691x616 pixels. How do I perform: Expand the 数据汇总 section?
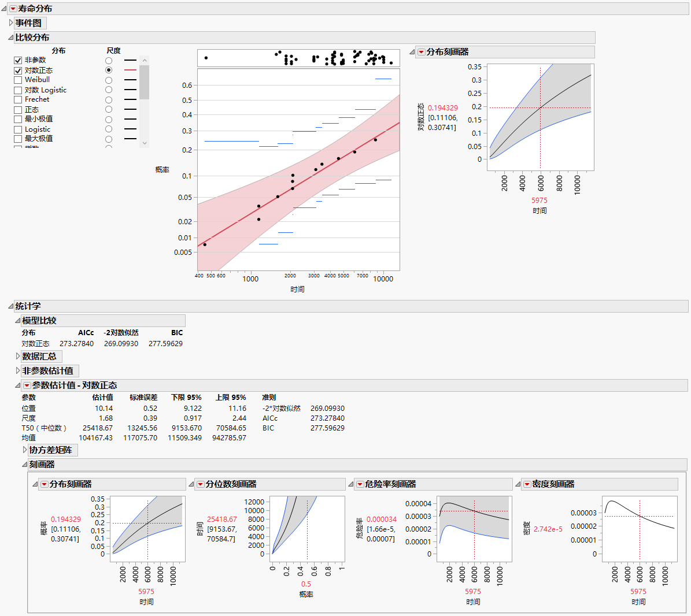(18, 356)
